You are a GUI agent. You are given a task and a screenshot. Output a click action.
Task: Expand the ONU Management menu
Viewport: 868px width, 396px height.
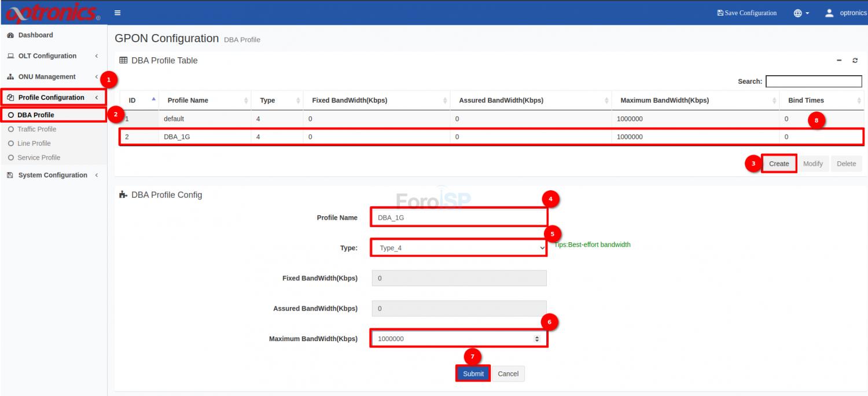(47, 77)
